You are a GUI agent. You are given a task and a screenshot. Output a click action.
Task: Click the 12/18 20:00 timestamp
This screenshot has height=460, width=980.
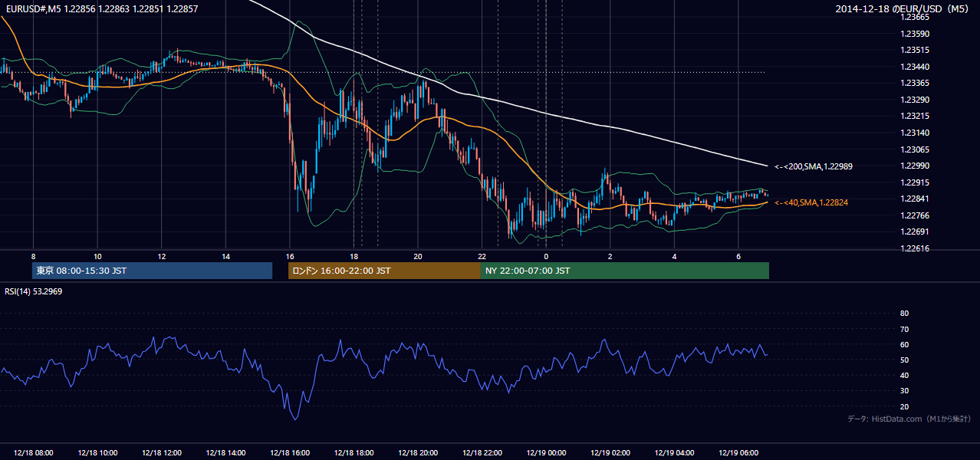[x=417, y=453]
